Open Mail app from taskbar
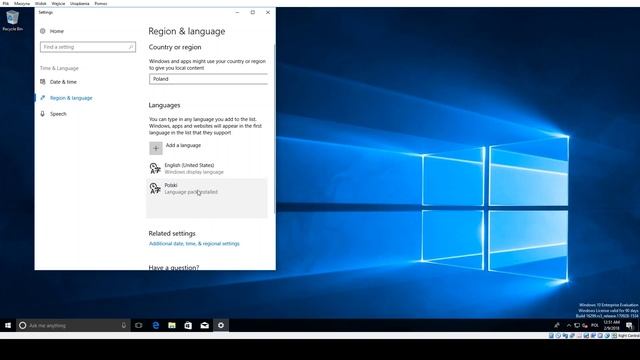The height and width of the screenshot is (360, 640). point(204,325)
